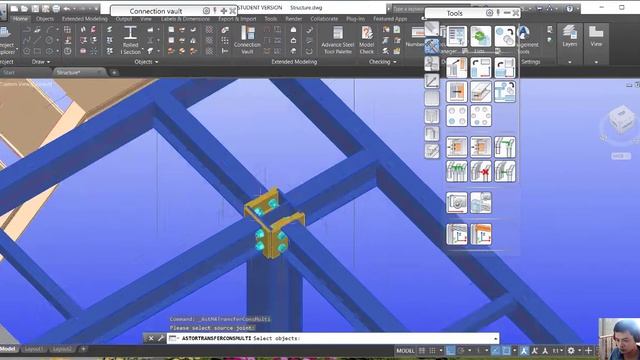Switch to the Layout1 tab

pos(33,349)
